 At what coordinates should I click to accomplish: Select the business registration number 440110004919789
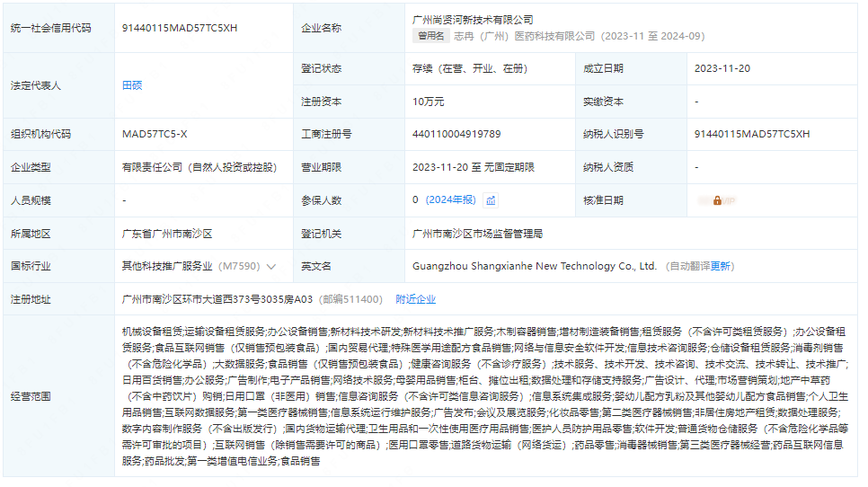point(456,134)
